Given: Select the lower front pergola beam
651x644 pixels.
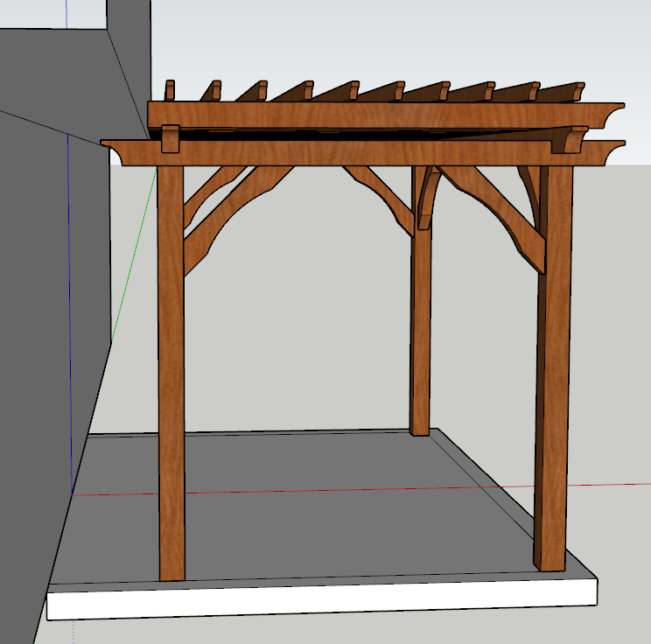Looking at the screenshot, I should [x=363, y=153].
